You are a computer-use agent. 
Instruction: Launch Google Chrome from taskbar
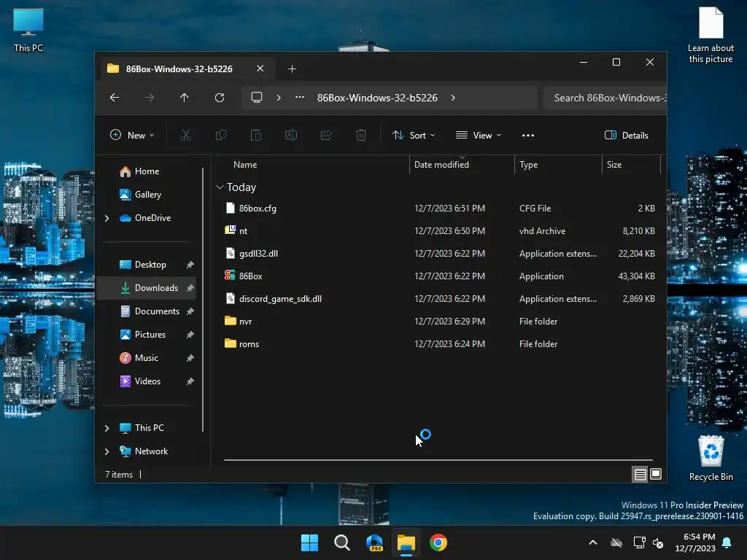click(438, 542)
